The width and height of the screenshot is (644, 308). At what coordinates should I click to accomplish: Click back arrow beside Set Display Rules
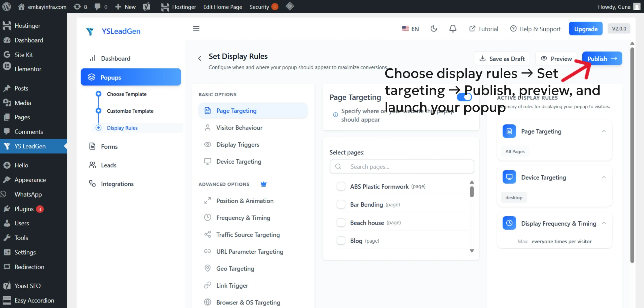pyautogui.click(x=199, y=59)
